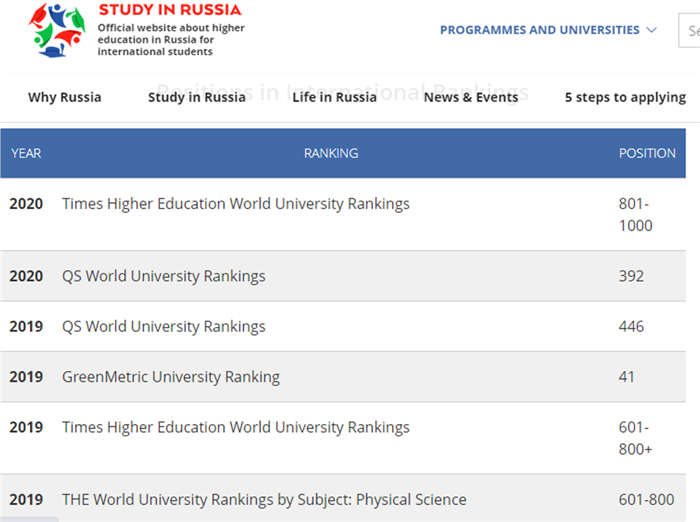
Task: Click the YEAR column header
Action: tap(26, 153)
